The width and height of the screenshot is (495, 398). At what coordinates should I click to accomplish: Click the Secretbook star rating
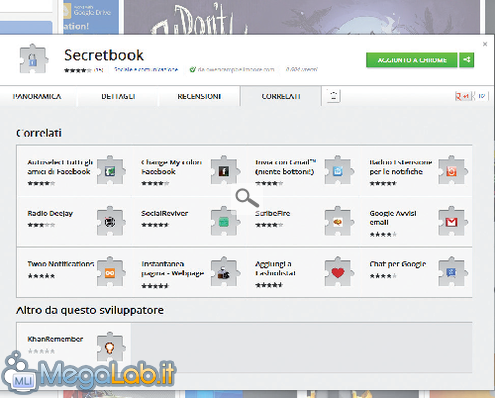click(78, 70)
